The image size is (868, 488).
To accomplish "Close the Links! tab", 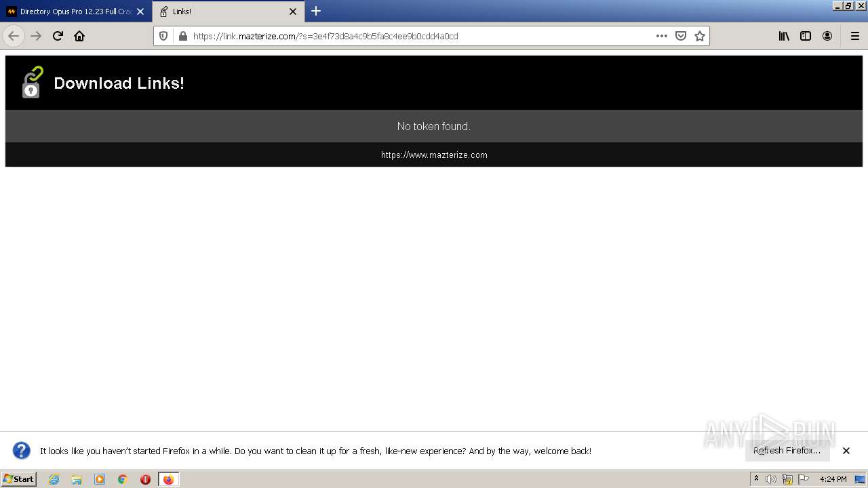I will coord(293,12).
